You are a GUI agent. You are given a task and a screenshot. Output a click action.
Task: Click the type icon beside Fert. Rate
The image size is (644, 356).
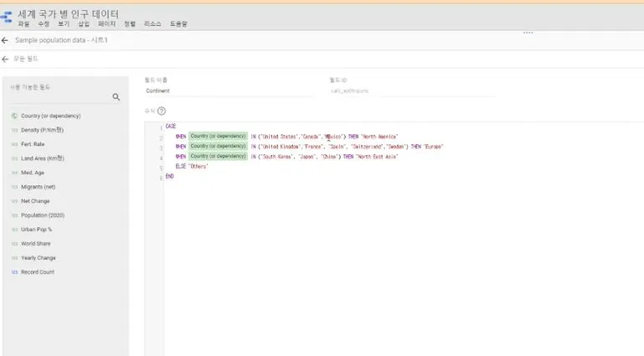point(14,144)
